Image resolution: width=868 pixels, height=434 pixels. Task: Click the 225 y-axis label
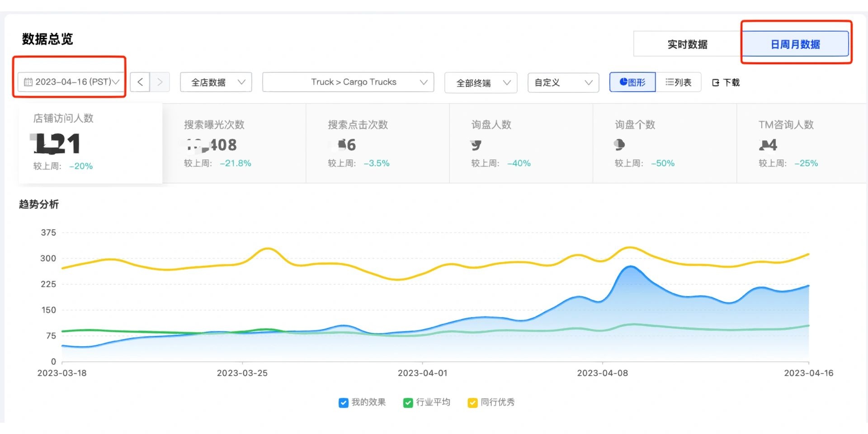pyautogui.click(x=48, y=284)
